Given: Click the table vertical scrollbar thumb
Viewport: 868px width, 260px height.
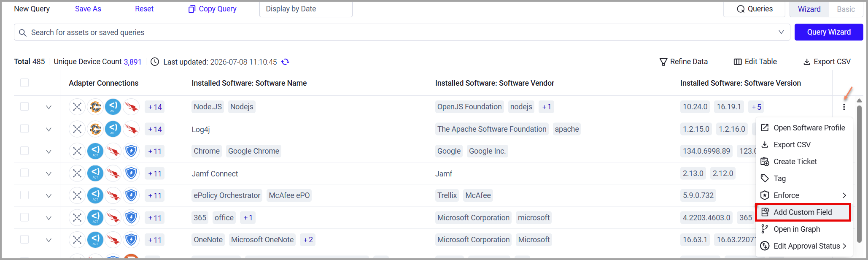Looking at the screenshot, I should click(859, 174).
